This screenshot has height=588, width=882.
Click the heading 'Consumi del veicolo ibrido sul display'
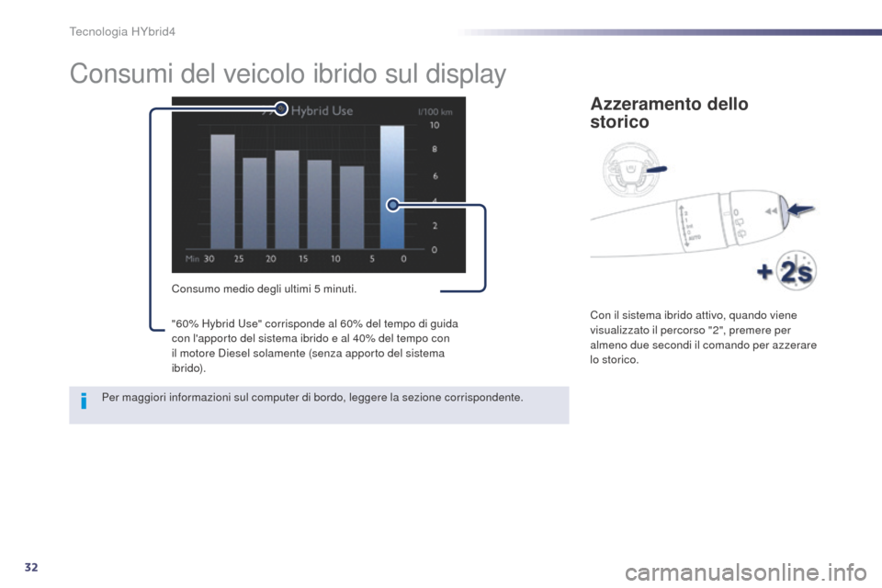(288, 74)
